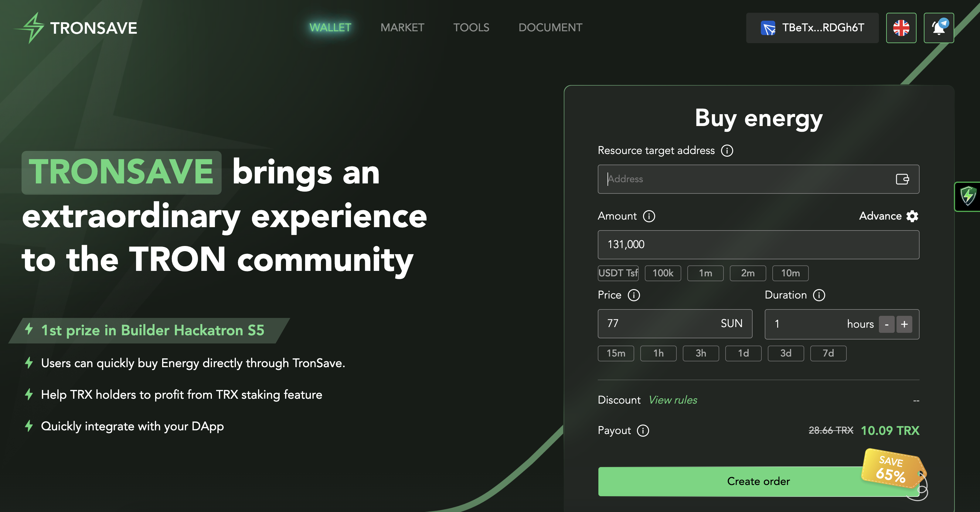Open connected wallet TBeTx...RDGh6T button

click(x=812, y=28)
